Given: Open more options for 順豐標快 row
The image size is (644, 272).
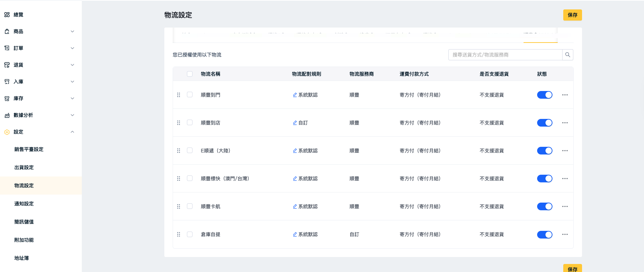Looking at the screenshot, I should (565, 179).
